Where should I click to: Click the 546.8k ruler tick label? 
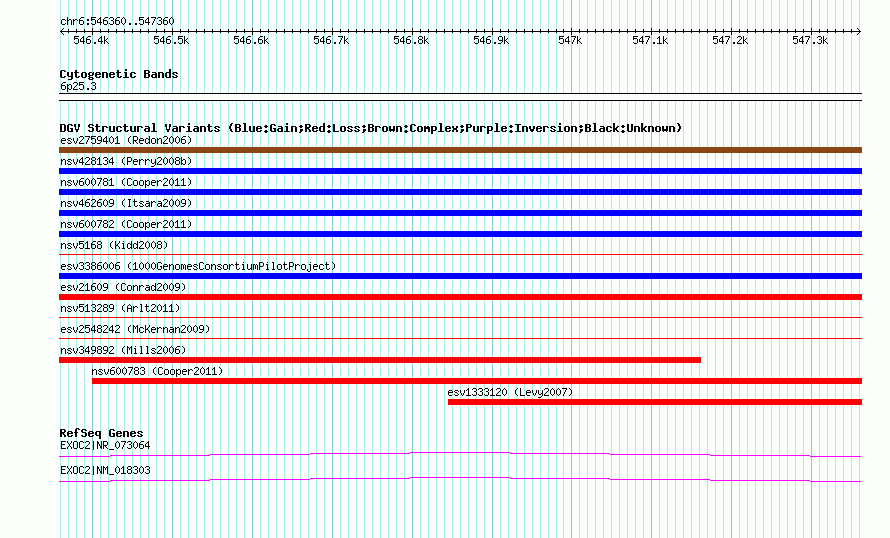[x=411, y=40]
